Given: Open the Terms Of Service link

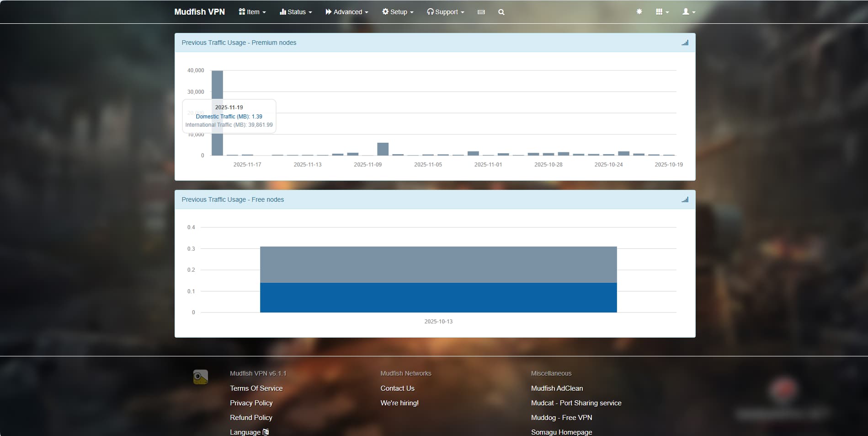Looking at the screenshot, I should point(256,388).
